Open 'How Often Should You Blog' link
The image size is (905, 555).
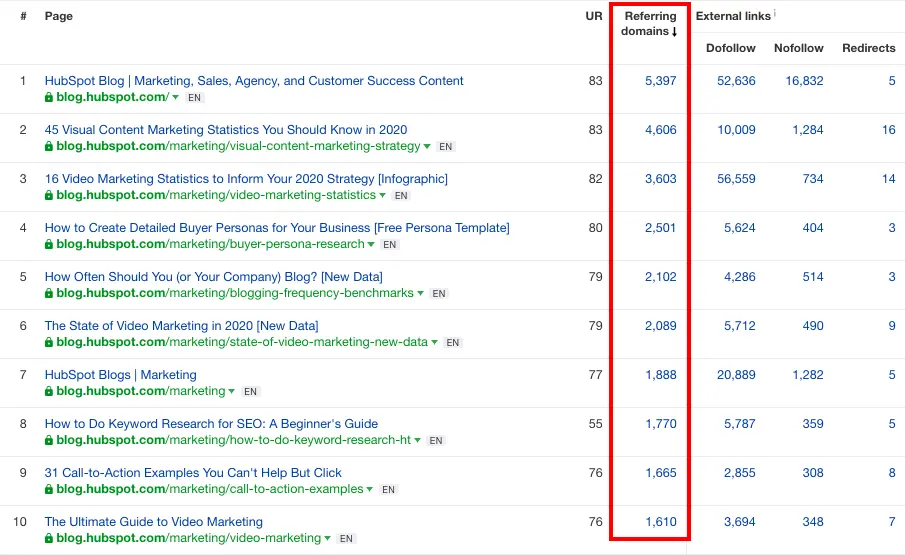click(x=214, y=277)
